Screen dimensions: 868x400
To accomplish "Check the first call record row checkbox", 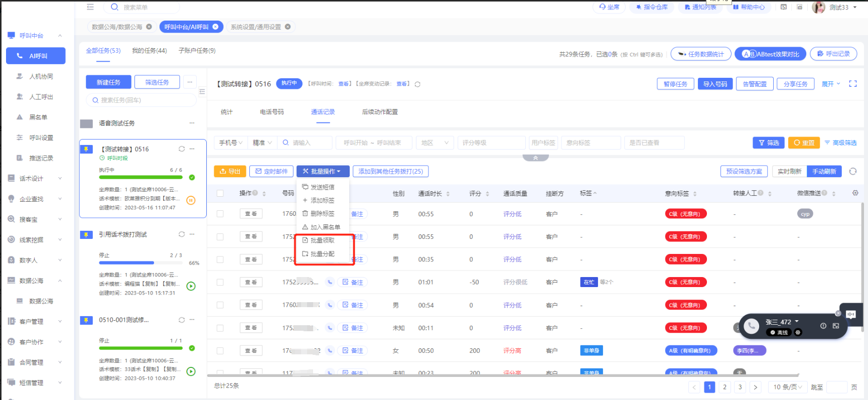I will (x=220, y=214).
